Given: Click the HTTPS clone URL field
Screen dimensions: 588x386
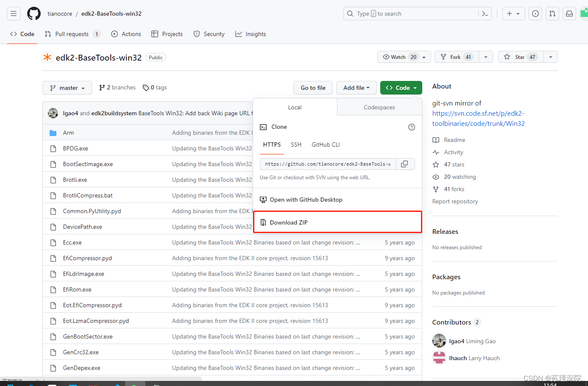Looking at the screenshot, I should 328,164.
